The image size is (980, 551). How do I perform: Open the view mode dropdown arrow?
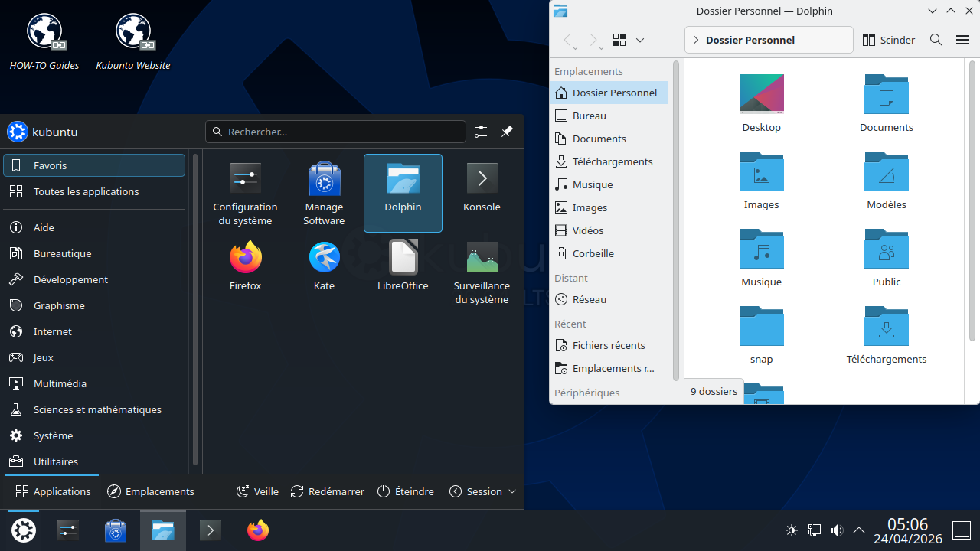[640, 40]
